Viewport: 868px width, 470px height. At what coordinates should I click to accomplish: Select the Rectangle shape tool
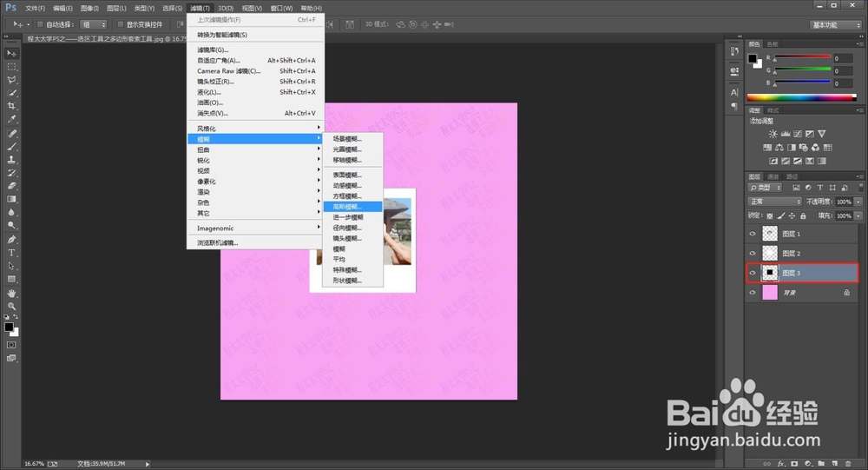coord(11,280)
